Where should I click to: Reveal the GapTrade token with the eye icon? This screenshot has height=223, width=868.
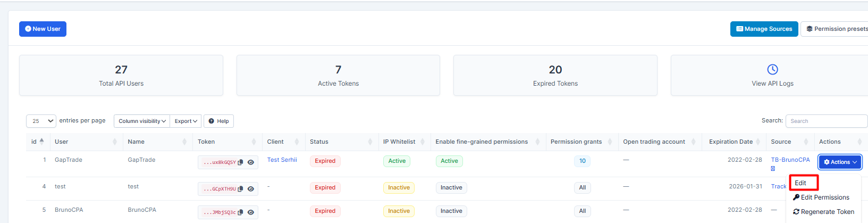(x=251, y=162)
